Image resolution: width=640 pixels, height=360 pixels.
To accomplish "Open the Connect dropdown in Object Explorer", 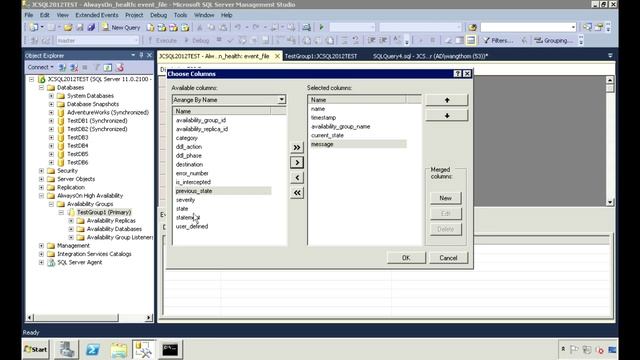I will pos(40,67).
